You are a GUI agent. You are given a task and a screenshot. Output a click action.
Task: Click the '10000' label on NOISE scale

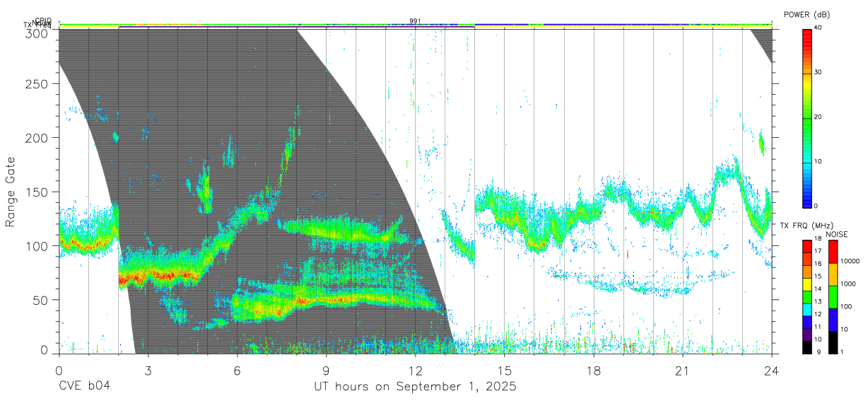pyautogui.click(x=852, y=262)
